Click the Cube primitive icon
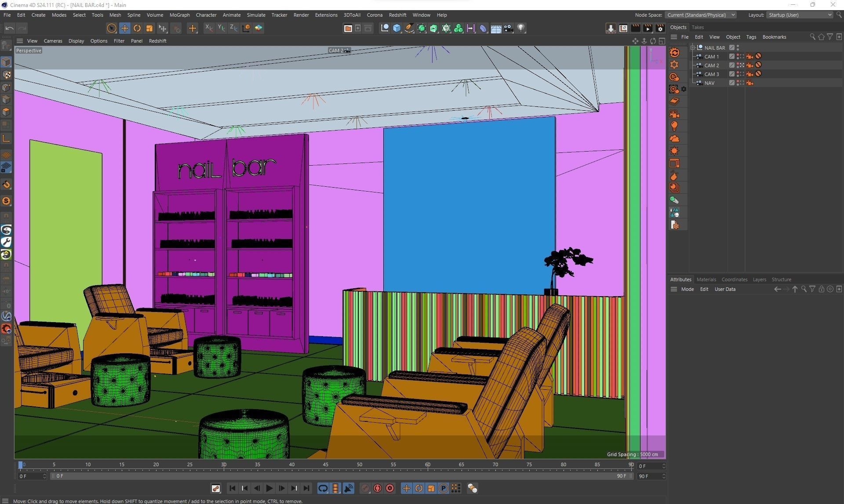 [x=397, y=28]
